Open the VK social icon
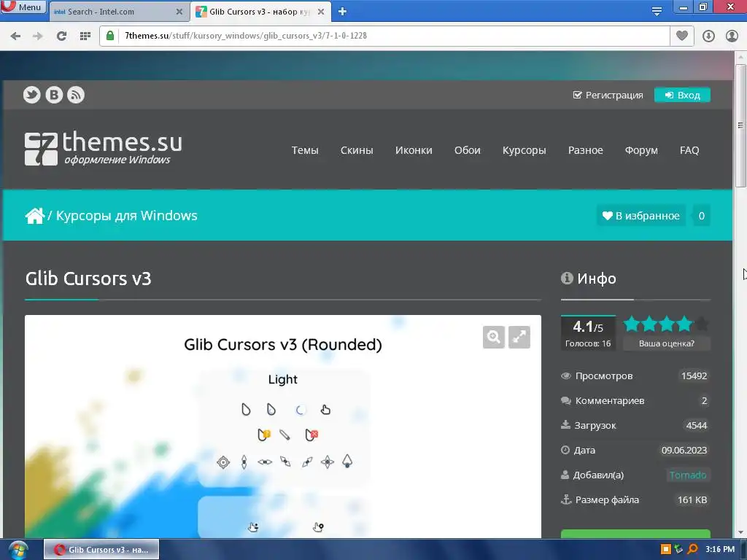 (54, 95)
